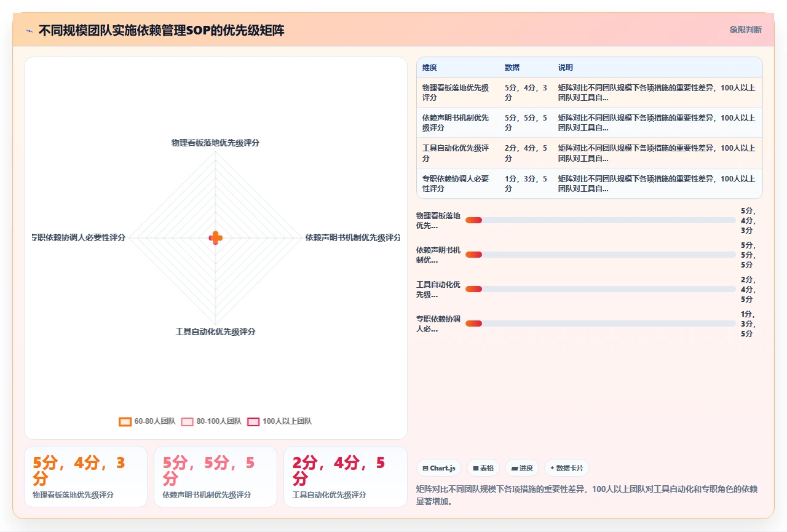Screen dimensions: 787x532
Task: Click the 工具自动化优先级 progress bar
Action: (x=601, y=289)
